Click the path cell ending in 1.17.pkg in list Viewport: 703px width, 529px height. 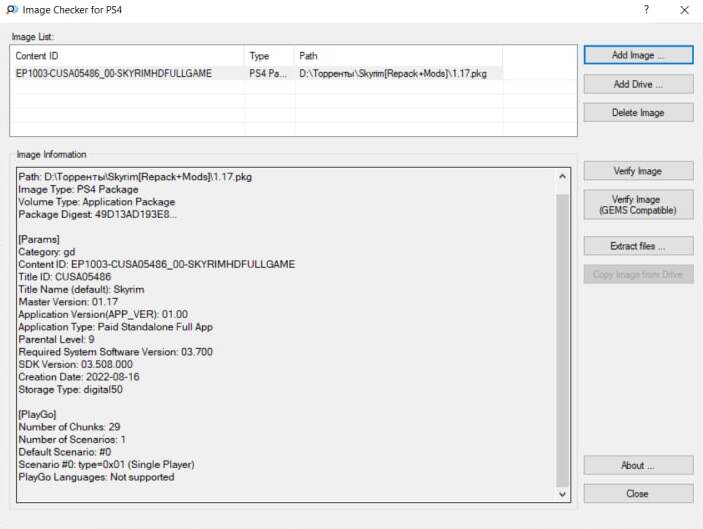tap(393, 74)
